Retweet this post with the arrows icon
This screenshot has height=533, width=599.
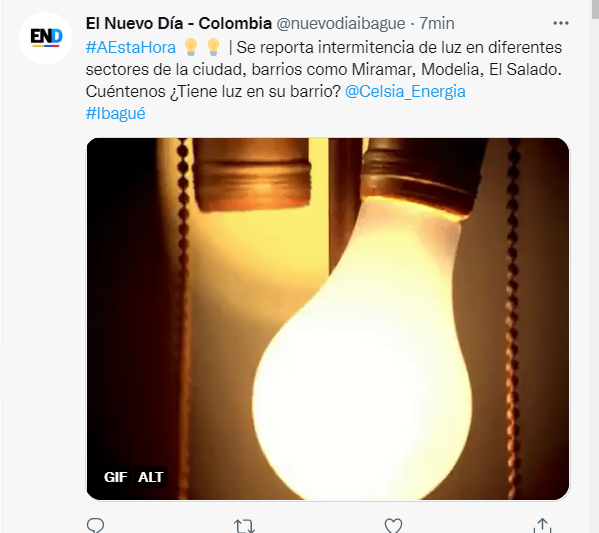[x=244, y=526]
